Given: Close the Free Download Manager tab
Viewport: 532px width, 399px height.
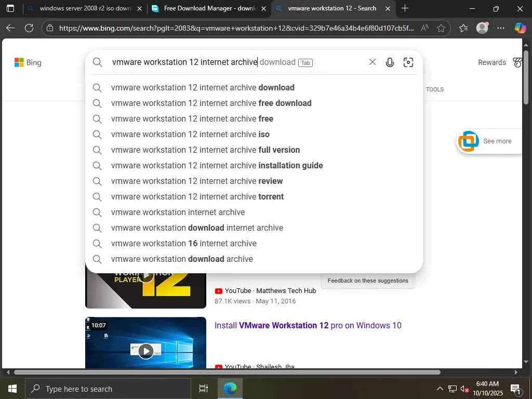Looking at the screenshot, I should (263, 8).
